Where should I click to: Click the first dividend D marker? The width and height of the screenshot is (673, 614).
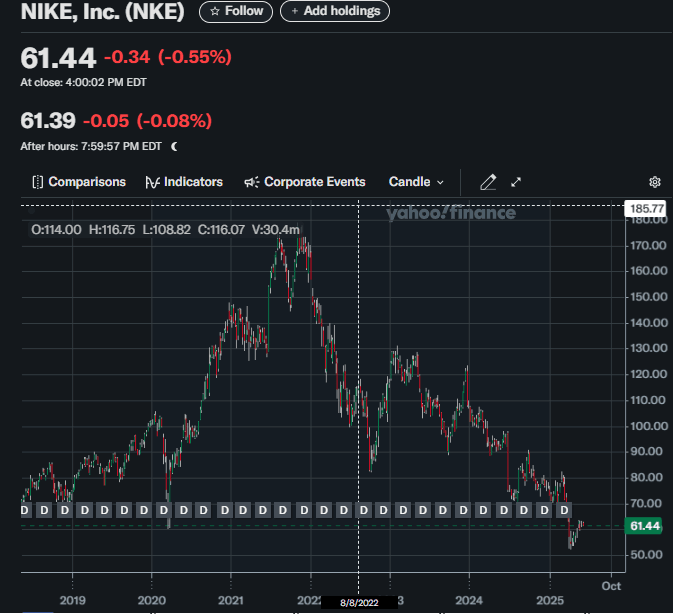[x=25, y=510]
